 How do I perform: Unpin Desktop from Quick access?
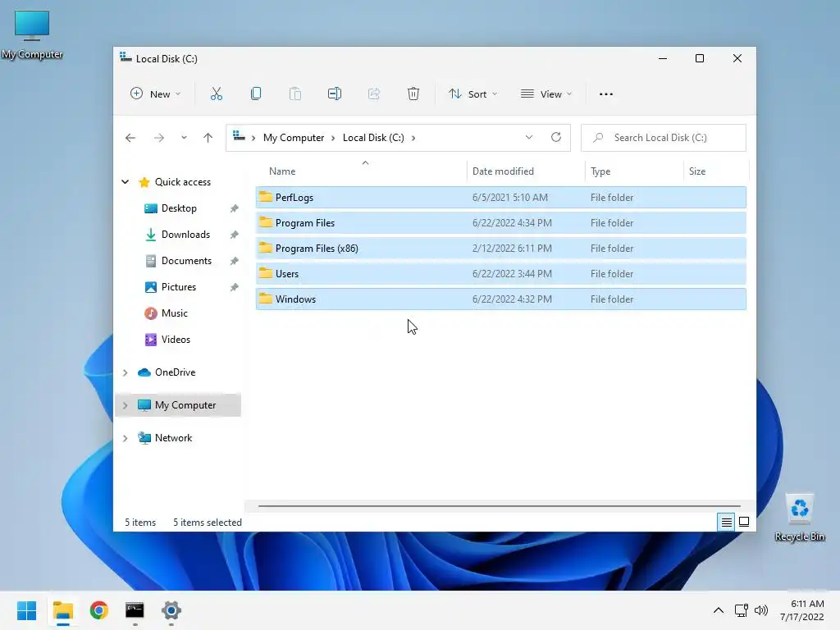[234, 208]
